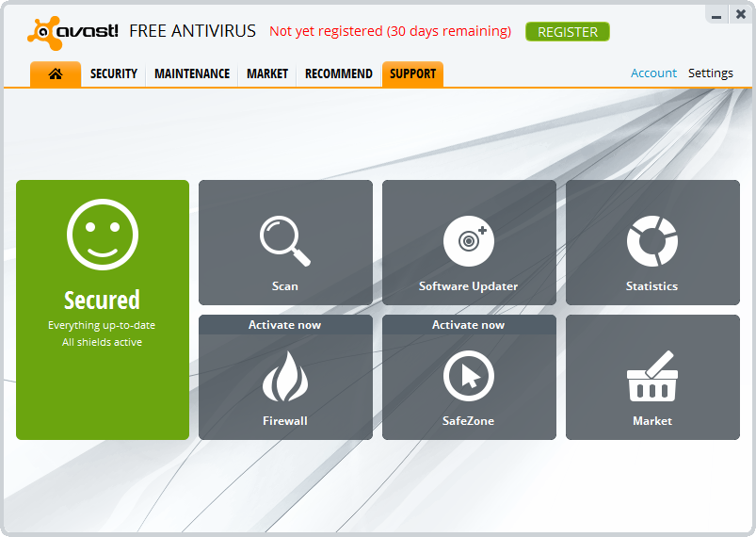Click the avast! logo in the header
Image resolution: width=756 pixels, height=537 pixels.
coord(73,31)
